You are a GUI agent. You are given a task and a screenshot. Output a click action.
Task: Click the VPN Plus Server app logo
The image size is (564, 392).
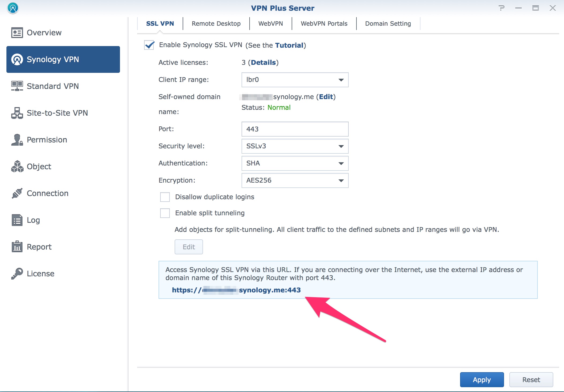(13, 8)
